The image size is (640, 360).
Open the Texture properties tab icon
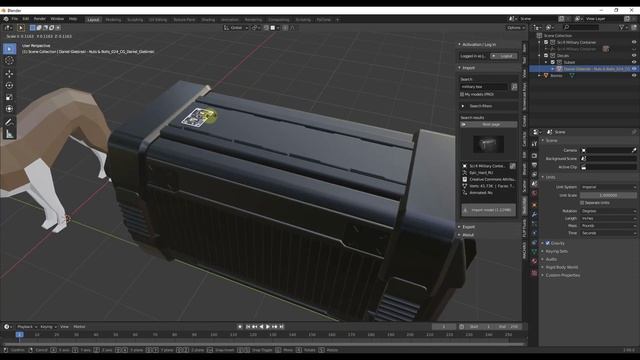(534, 273)
